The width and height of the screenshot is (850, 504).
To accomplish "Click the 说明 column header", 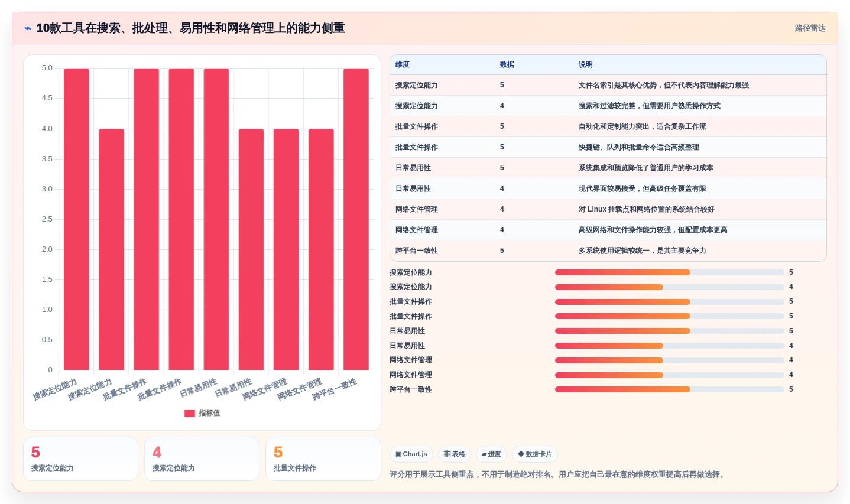I will click(x=586, y=65).
